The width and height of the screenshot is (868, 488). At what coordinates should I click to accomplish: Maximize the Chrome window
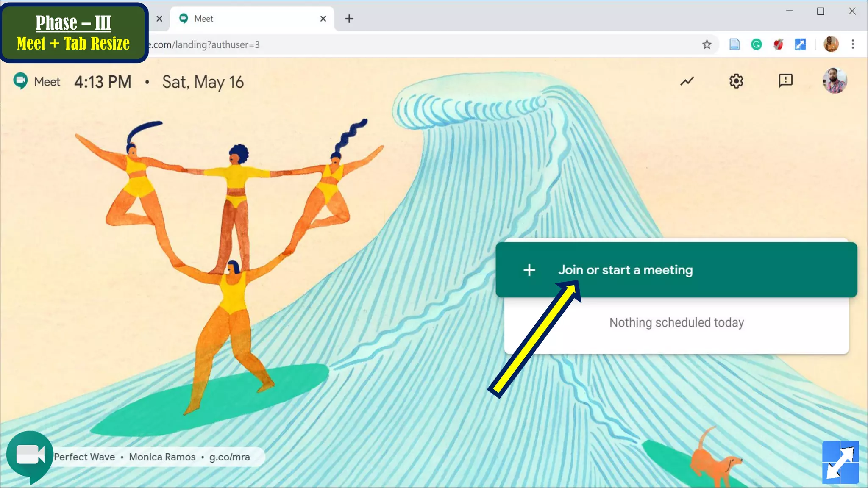click(821, 11)
